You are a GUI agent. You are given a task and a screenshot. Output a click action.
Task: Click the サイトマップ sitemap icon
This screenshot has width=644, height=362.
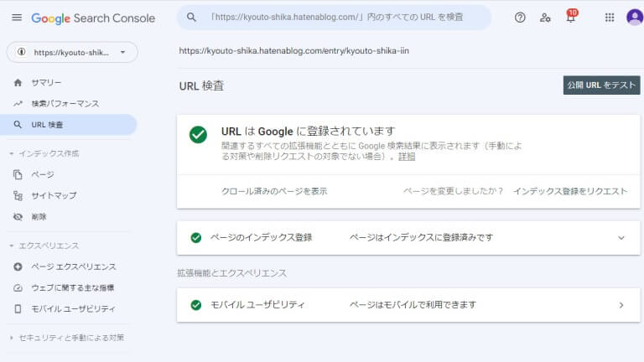tap(18, 196)
